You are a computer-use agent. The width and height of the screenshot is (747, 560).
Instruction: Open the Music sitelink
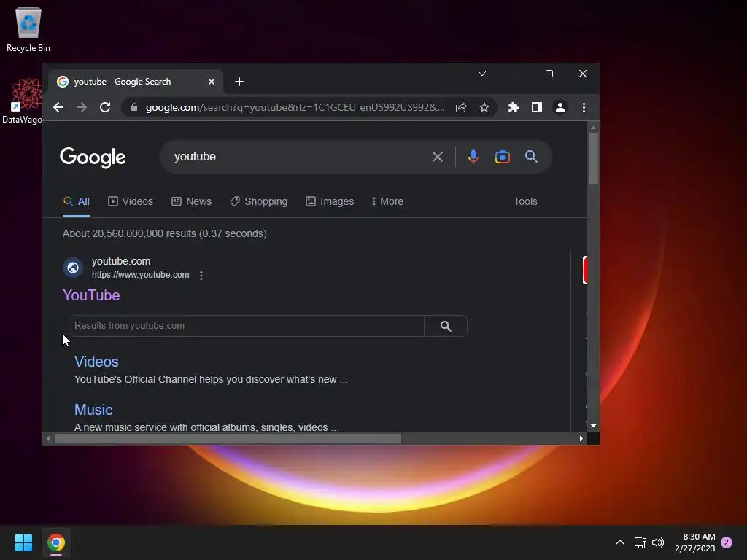(x=93, y=410)
